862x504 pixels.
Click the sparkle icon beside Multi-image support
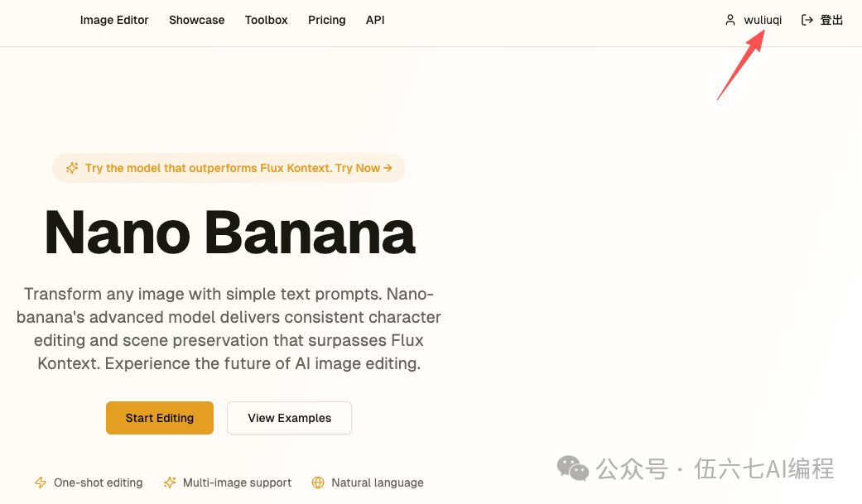coord(170,482)
